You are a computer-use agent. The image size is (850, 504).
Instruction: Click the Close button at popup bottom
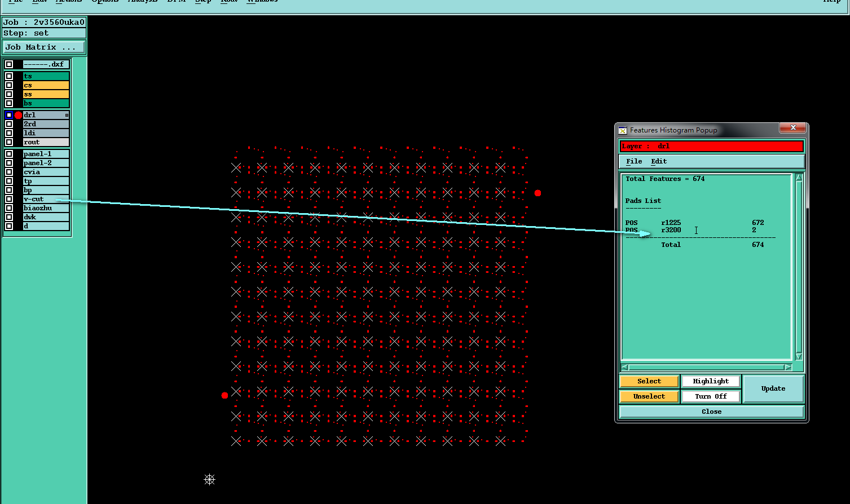point(712,412)
